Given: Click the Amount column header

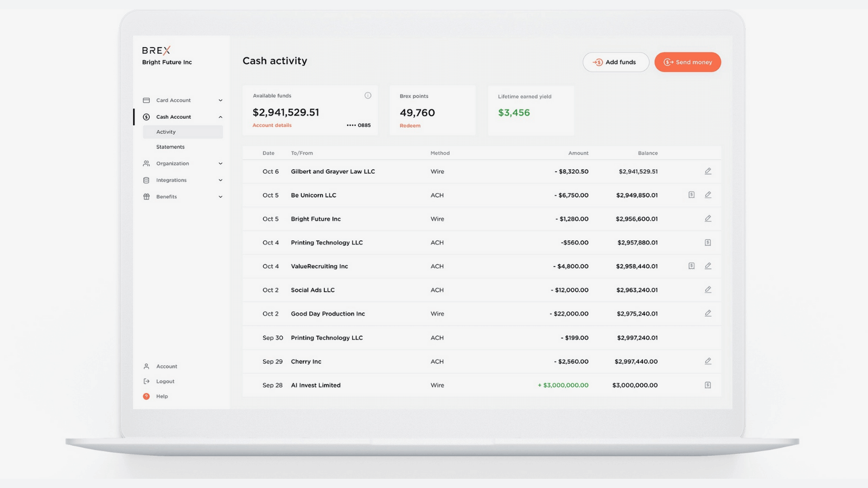Looking at the screenshot, I should click(x=578, y=153).
